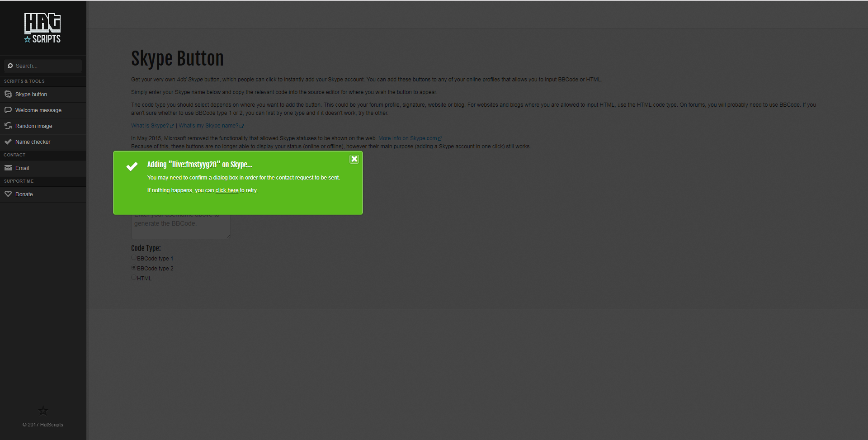Open the Email contact item
Image resolution: width=868 pixels, height=440 pixels.
coord(43,168)
